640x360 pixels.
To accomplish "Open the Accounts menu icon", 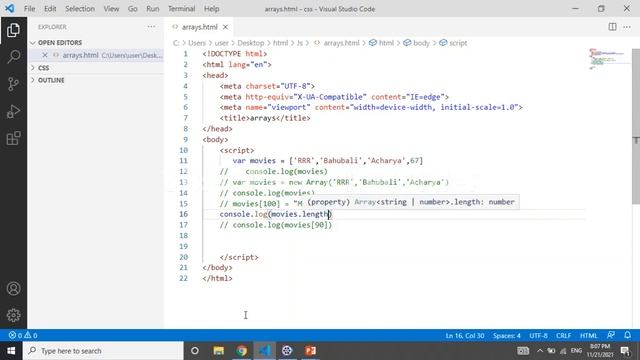I will 13,289.
